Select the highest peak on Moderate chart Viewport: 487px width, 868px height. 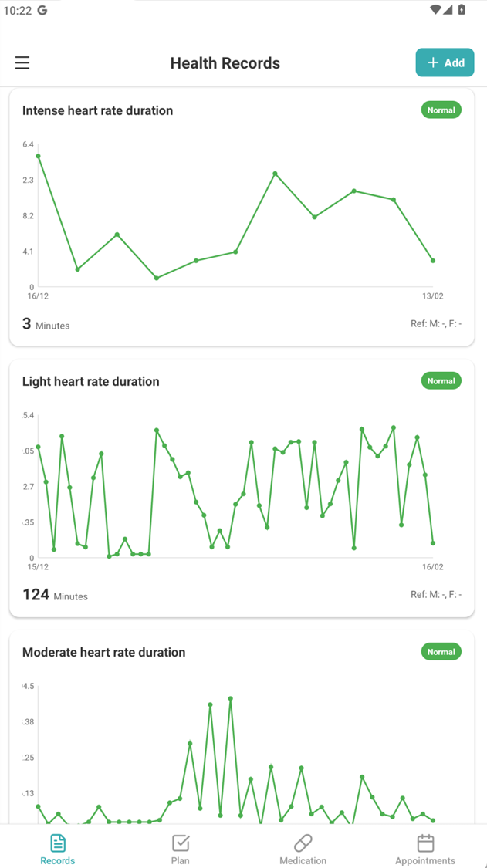229,698
